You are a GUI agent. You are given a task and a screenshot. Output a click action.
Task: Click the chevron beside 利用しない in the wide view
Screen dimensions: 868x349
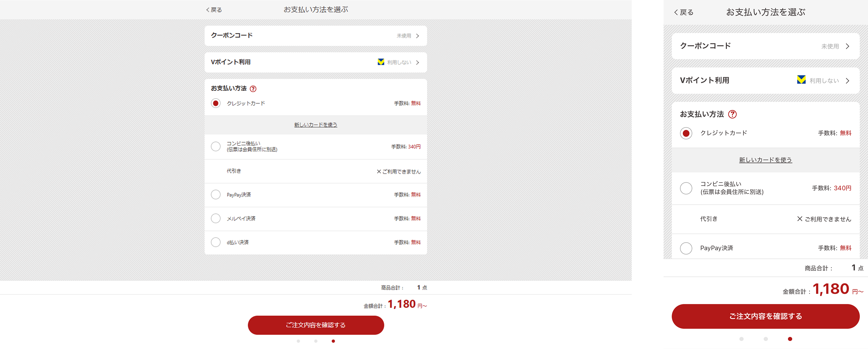(418, 62)
